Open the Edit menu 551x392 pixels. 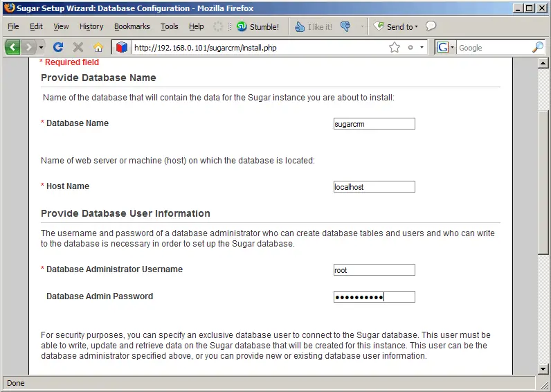(x=36, y=26)
